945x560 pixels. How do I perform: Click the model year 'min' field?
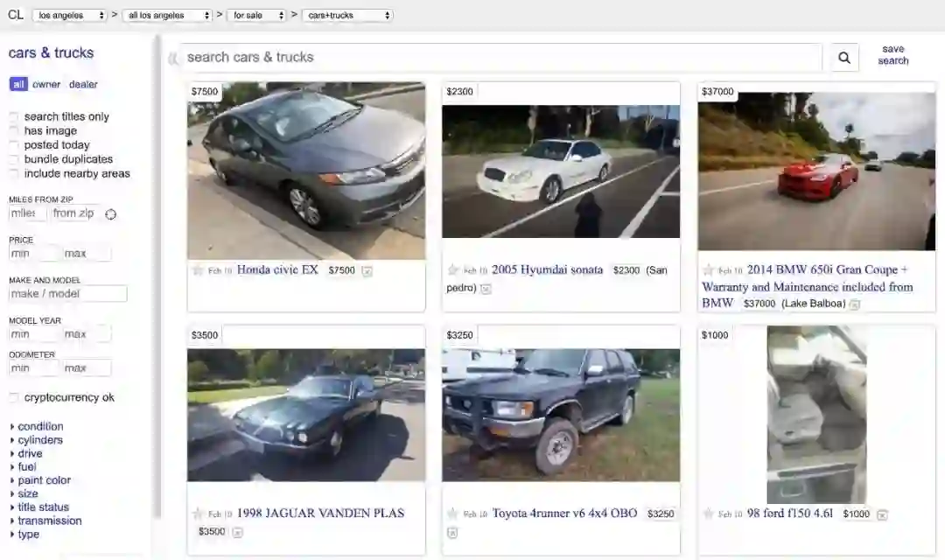click(x=34, y=334)
